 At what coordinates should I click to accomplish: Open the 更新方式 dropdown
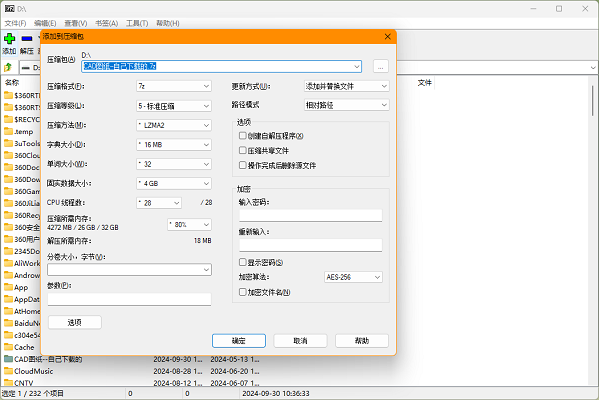click(347, 86)
